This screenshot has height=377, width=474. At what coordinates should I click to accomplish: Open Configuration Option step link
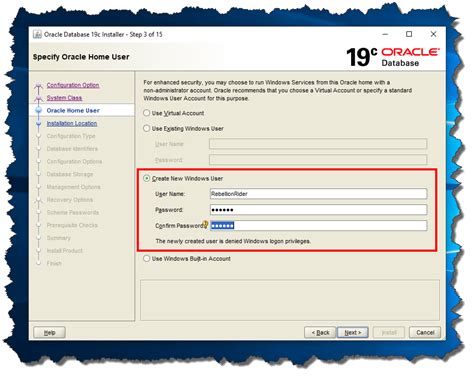[x=73, y=85]
